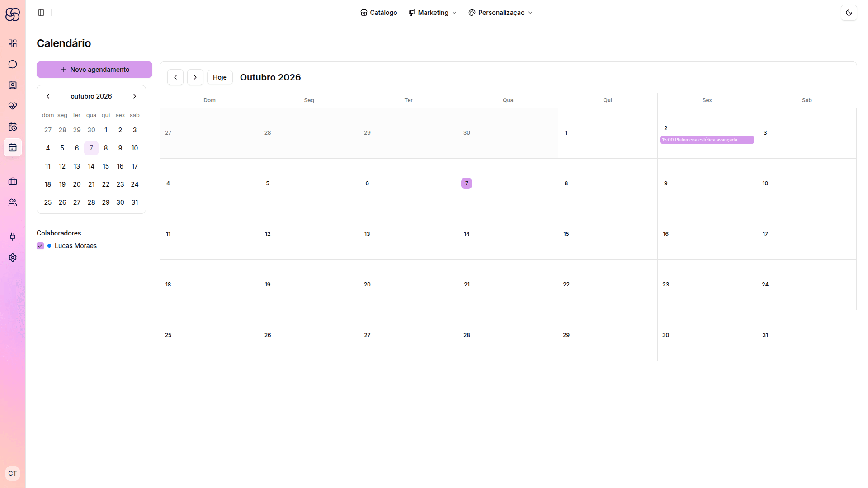Click the Hoje button
This screenshot has height=488, width=868.
pos(220,77)
